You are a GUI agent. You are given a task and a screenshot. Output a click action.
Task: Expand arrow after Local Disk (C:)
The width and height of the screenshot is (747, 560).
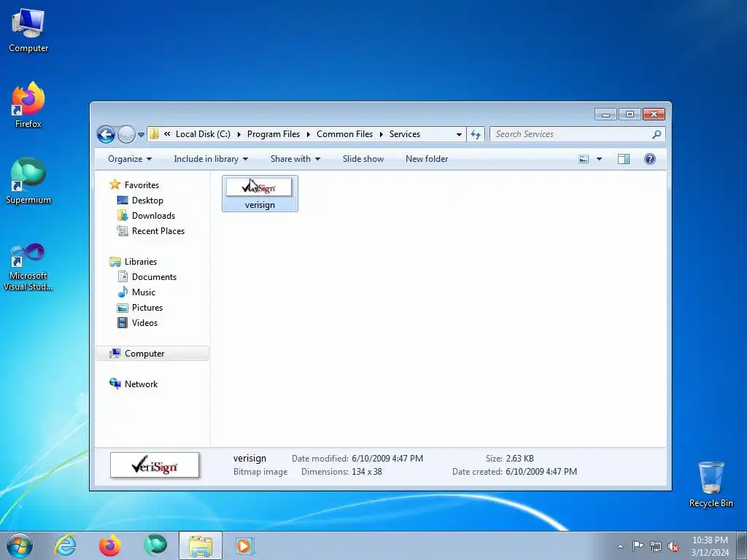[x=239, y=134]
